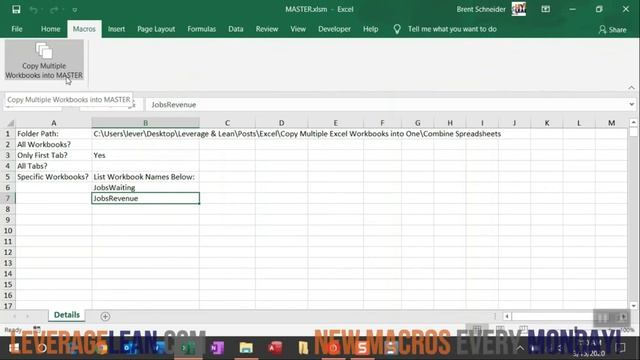The width and height of the screenshot is (640, 360).
Task: Select row 1 header
Action: [x=7, y=133]
